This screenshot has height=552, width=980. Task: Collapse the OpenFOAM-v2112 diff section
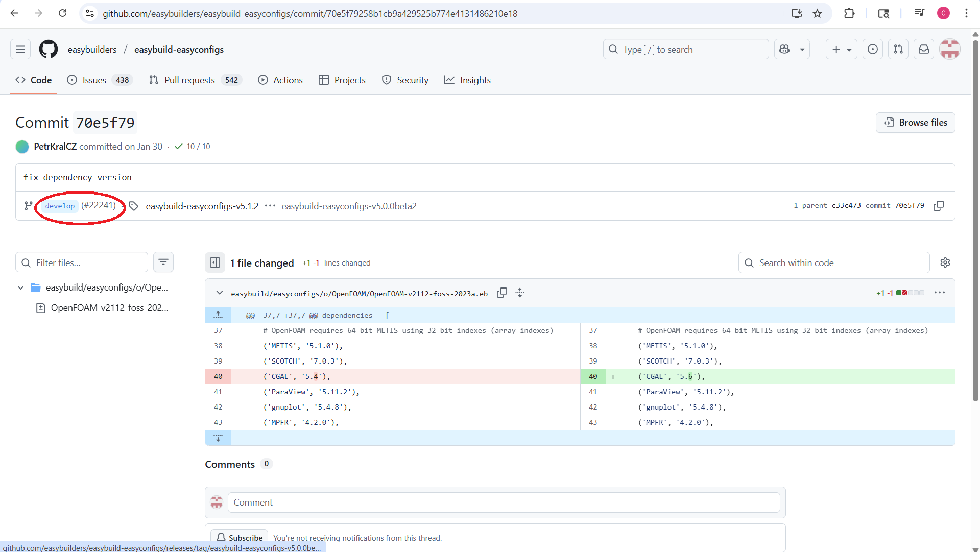219,293
